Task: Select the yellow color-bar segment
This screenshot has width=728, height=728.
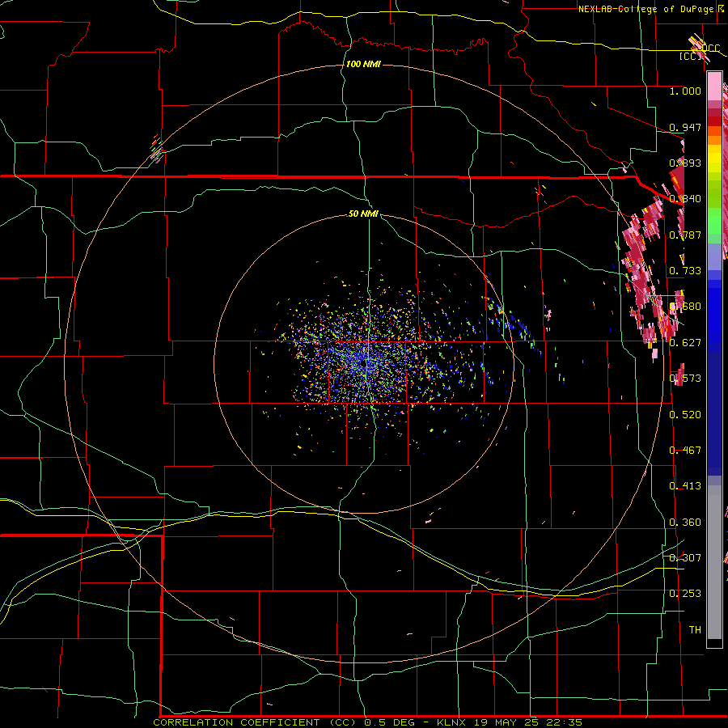Action: pos(714,159)
